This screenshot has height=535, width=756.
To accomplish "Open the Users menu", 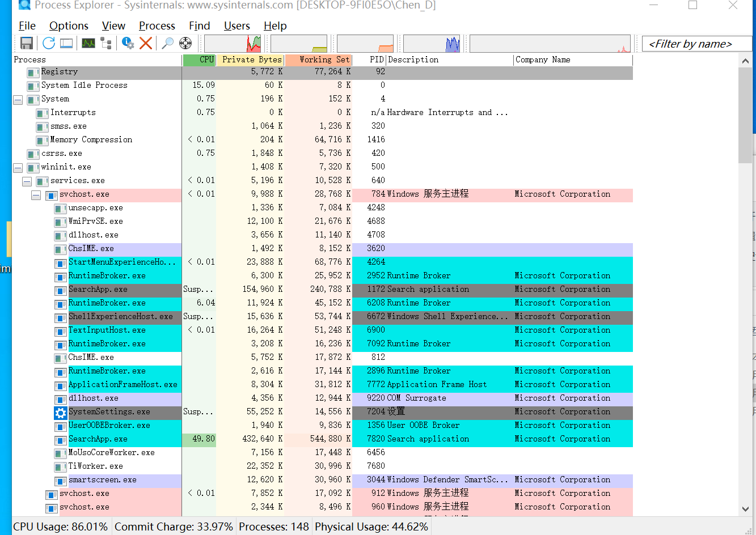I will (x=236, y=26).
